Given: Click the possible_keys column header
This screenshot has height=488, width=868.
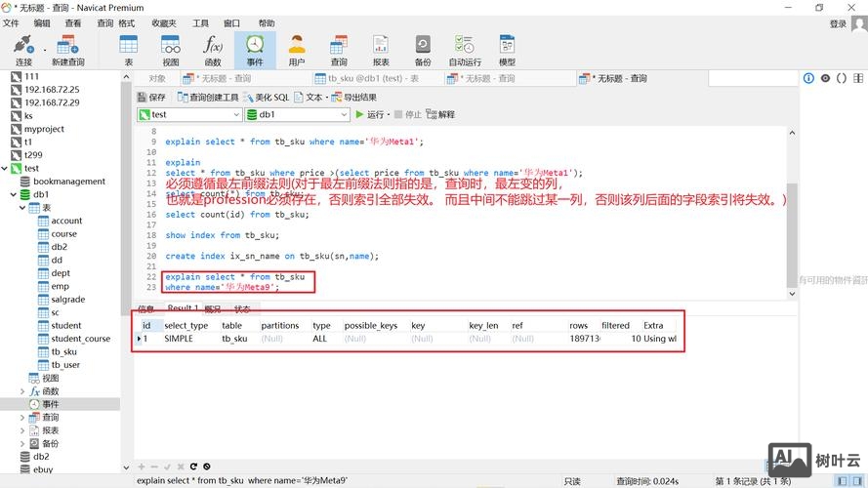Looking at the screenshot, I should click(x=370, y=325).
